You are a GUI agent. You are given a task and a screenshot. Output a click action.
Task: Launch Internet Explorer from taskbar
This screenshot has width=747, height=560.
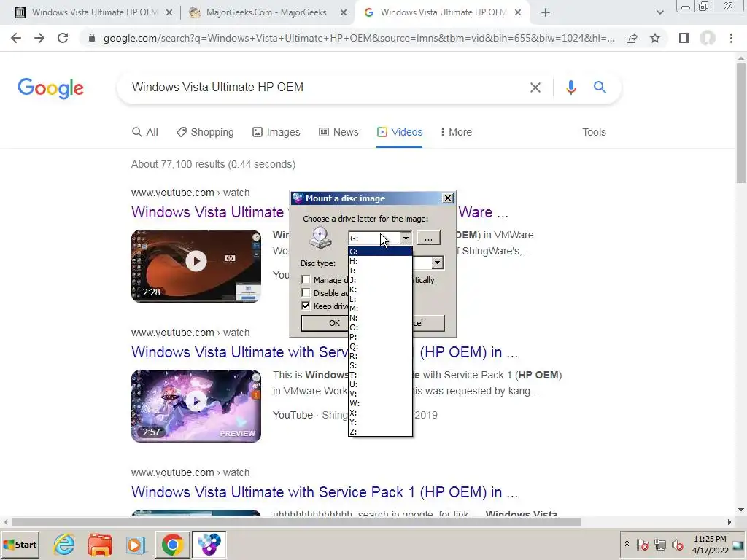tap(64, 545)
